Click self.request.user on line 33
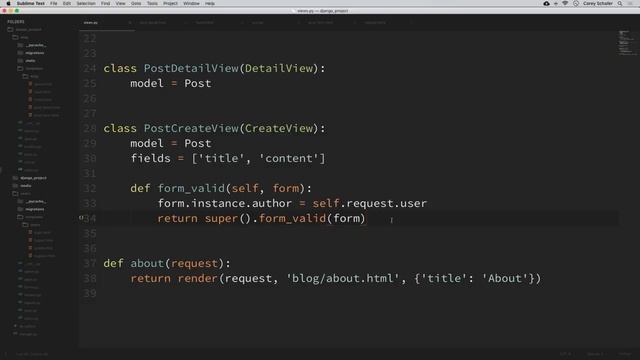640x360 pixels. click(x=369, y=203)
